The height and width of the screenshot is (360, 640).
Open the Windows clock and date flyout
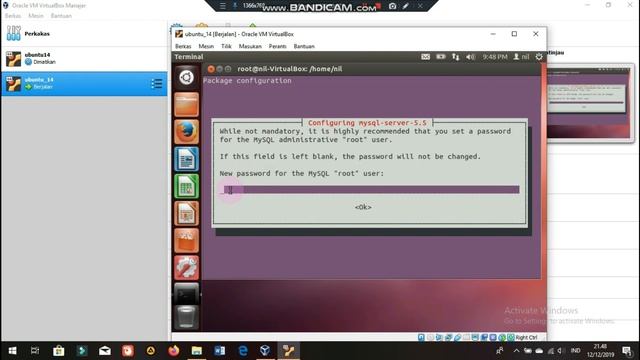coord(600,351)
